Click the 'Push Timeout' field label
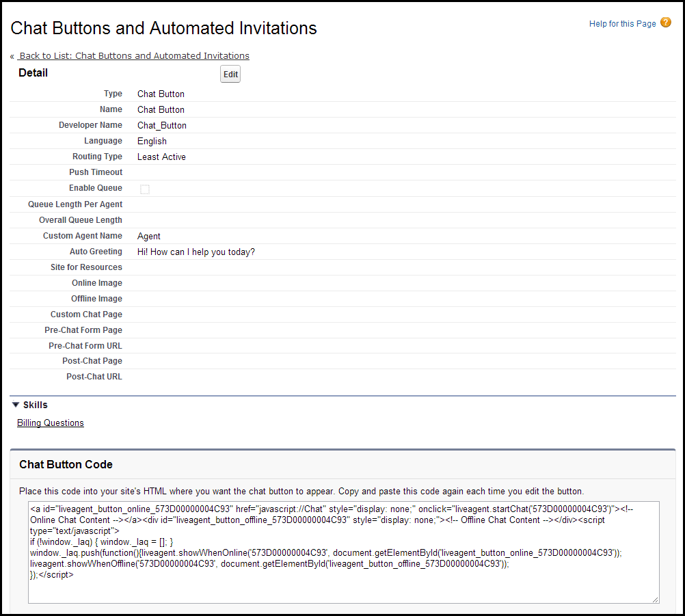 [96, 172]
